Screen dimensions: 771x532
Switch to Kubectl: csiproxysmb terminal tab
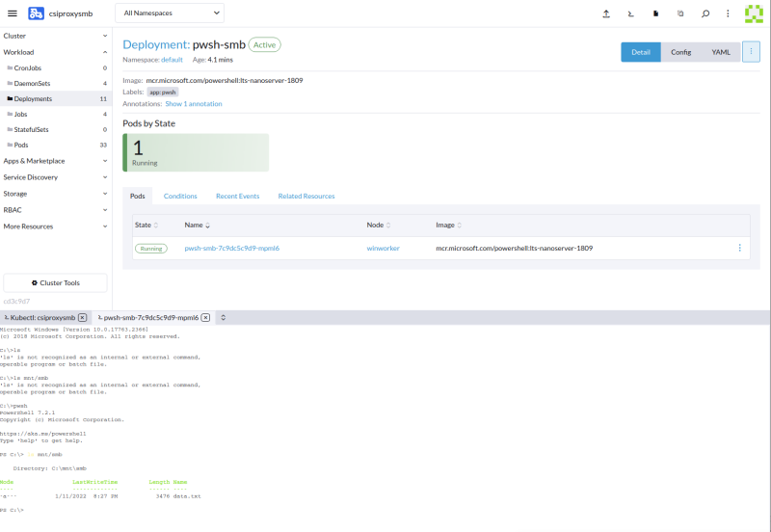(x=40, y=318)
